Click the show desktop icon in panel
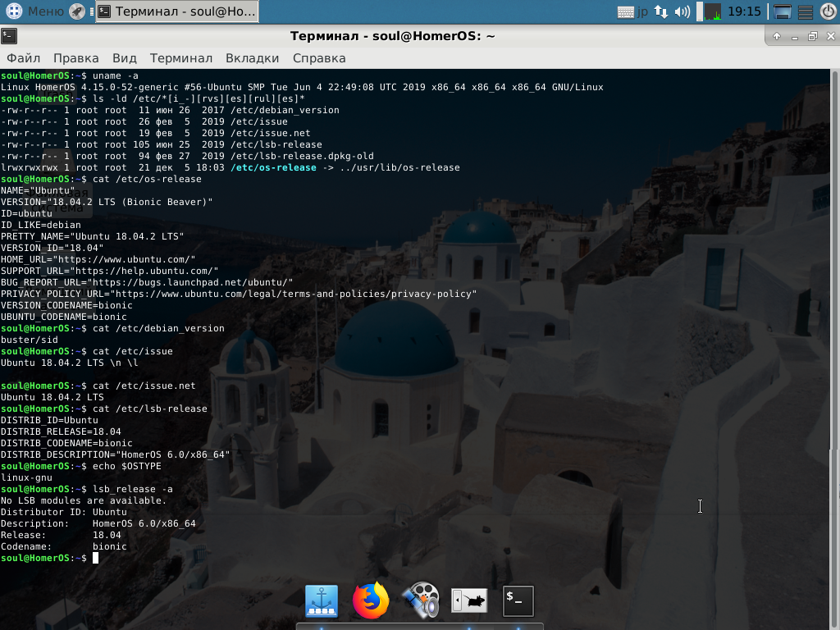Screen dimensions: 840x630 coord(782,11)
